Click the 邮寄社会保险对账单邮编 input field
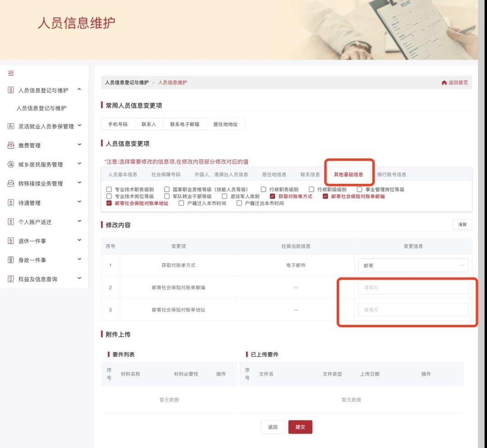 pyautogui.click(x=413, y=288)
